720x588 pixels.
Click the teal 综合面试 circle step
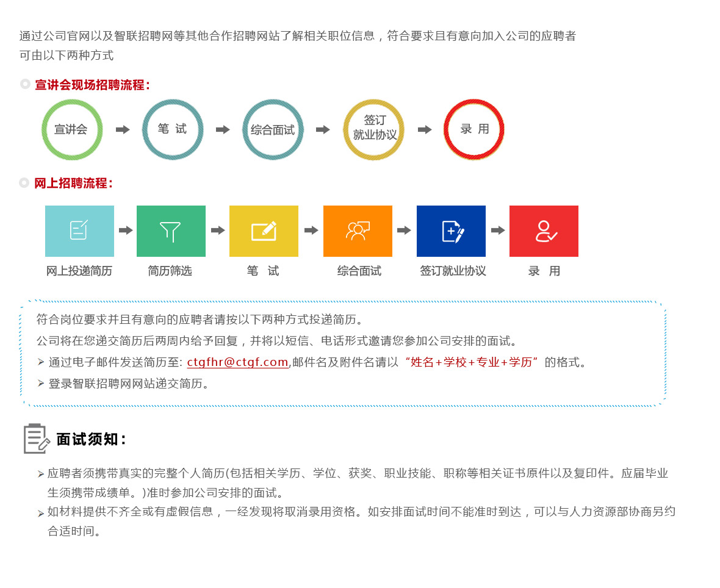tap(272, 129)
